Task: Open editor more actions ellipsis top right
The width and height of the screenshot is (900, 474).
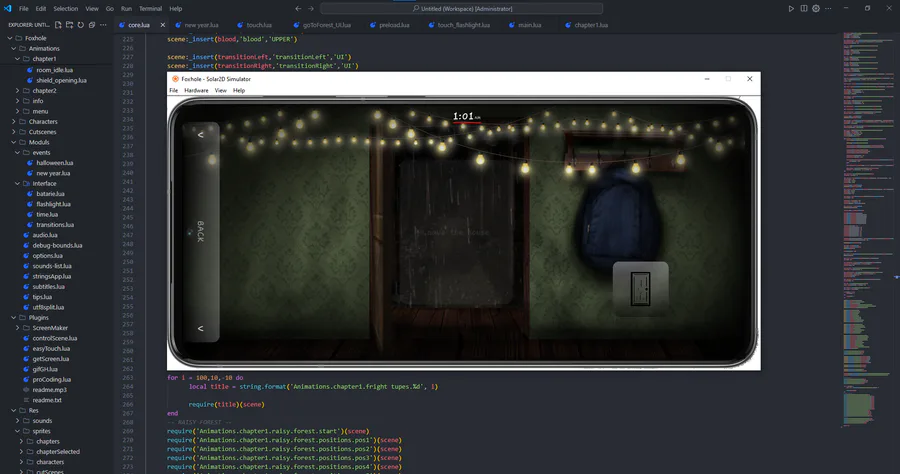Action: [828, 9]
